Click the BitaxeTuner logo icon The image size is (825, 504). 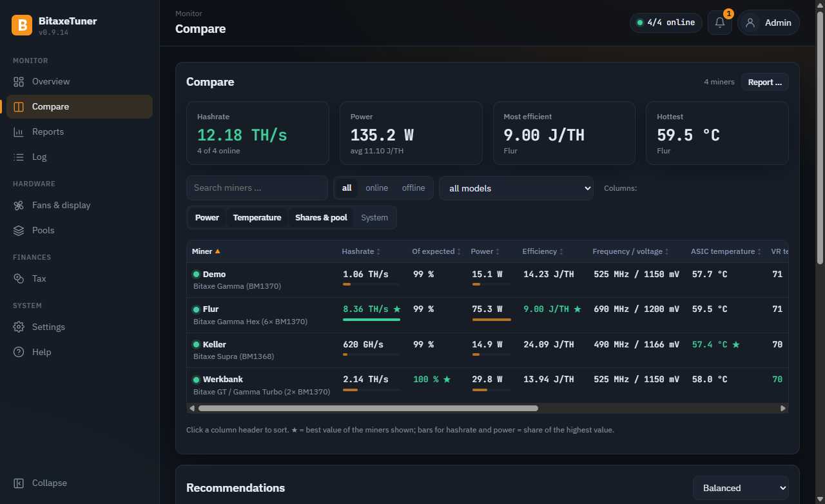coord(22,25)
